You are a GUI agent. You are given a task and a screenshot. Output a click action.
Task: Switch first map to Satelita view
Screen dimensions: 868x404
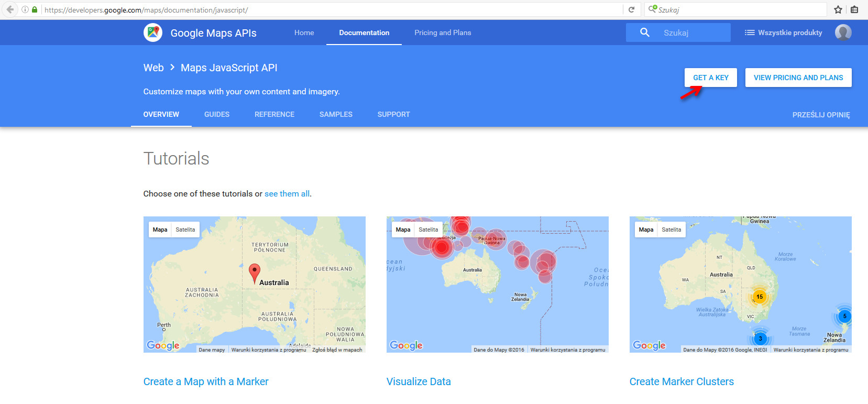click(x=185, y=230)
